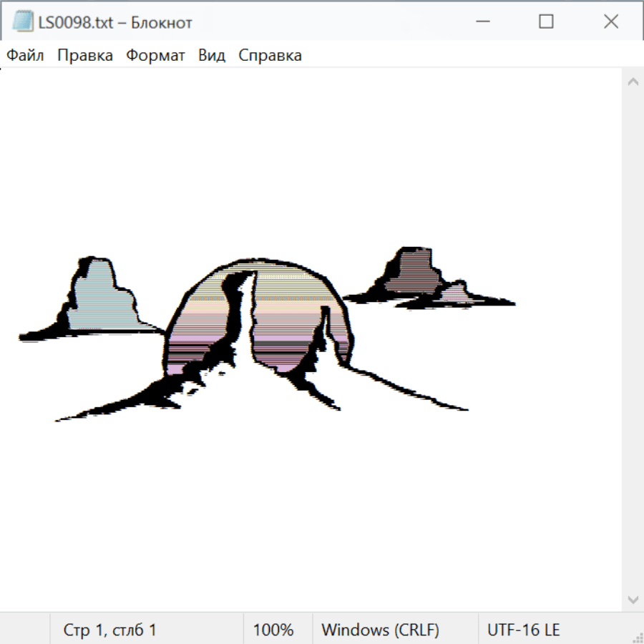Minimize the Блокнот window
Screen dimensions: 644x644
click(x=482, y=21)
